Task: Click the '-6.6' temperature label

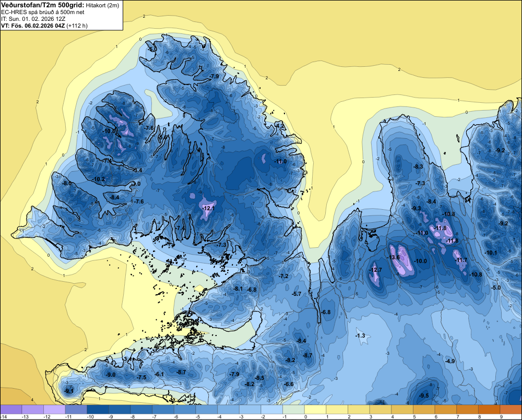Action: tap(289, 384)
